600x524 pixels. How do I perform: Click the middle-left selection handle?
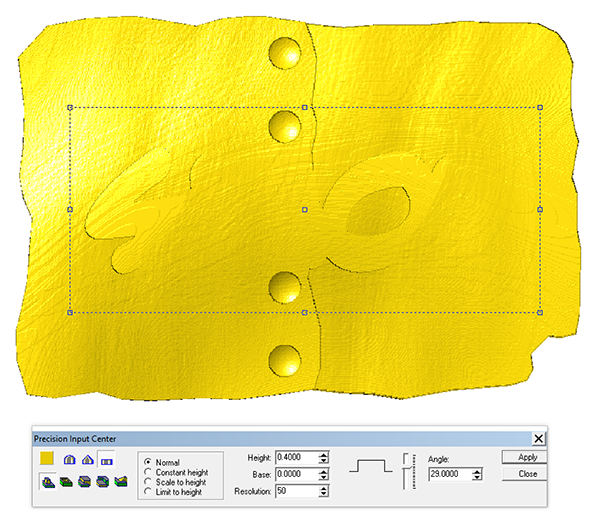(70, 210)
